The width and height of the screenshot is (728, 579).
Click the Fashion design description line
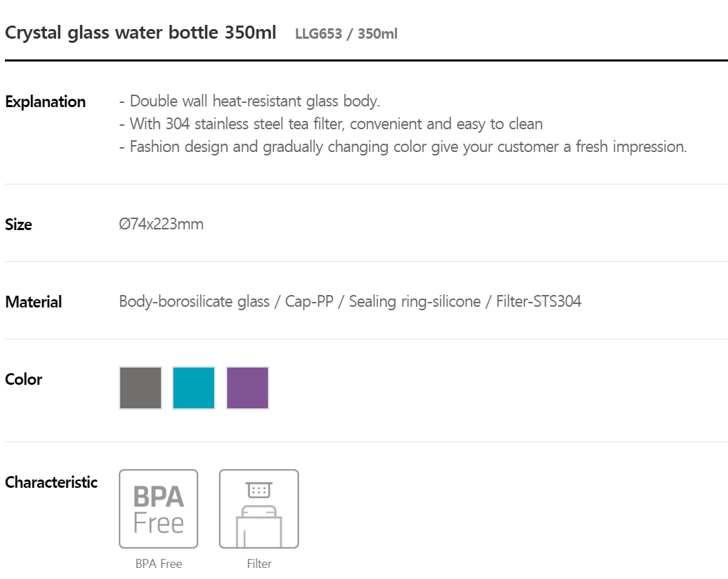(403, 146)
